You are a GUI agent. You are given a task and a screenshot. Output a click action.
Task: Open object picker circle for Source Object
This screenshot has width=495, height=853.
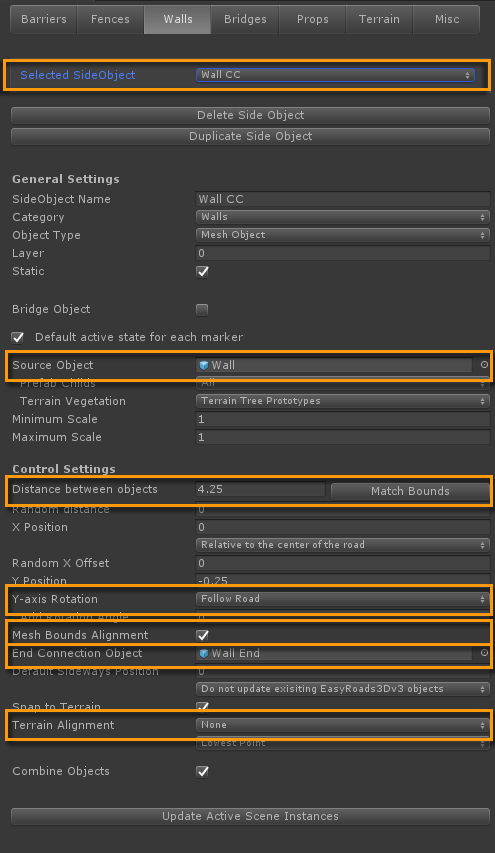[x=484, y=365]
